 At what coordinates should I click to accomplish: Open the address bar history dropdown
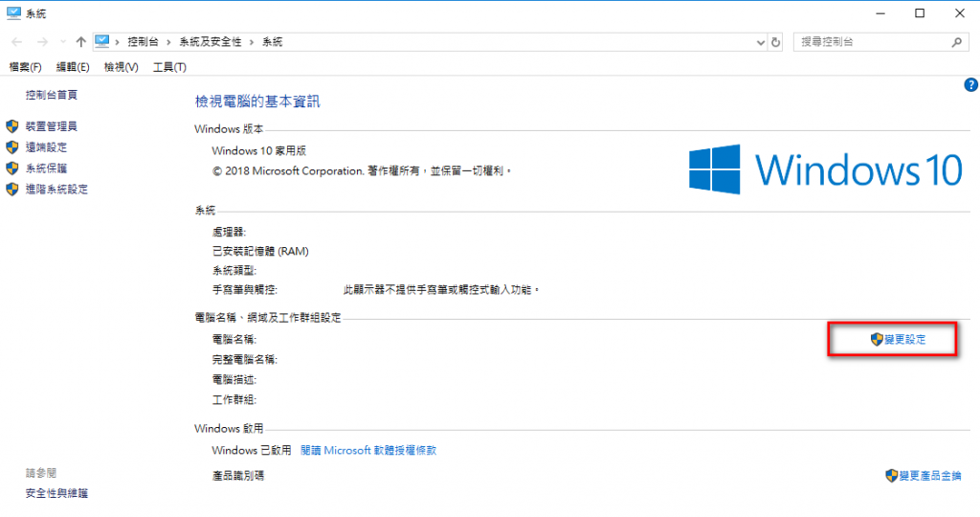coord(761,42)
